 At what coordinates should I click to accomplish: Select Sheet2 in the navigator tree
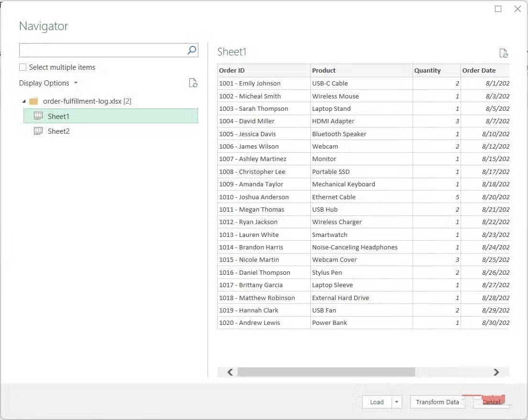pyautogui.click(x=58, y=131)
